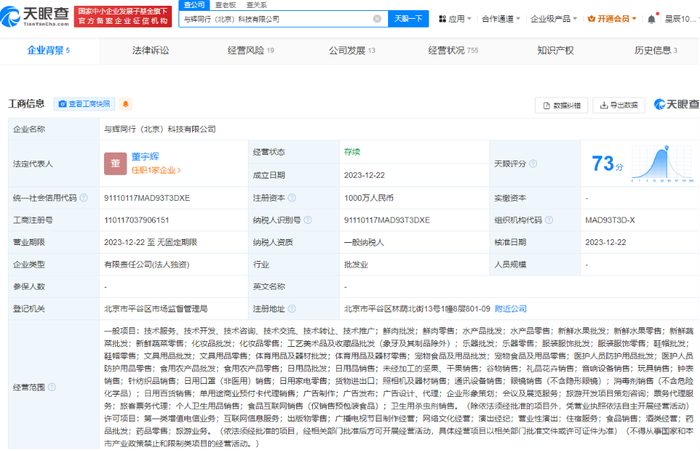Viewport: 700px width, 451px height.
Task: Click the orange bell alert icon
Action: coord(126,103)
